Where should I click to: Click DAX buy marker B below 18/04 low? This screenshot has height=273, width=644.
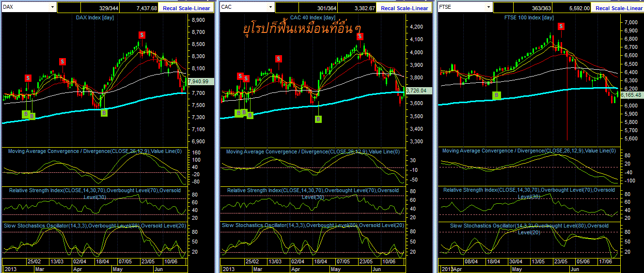[104, 113]
